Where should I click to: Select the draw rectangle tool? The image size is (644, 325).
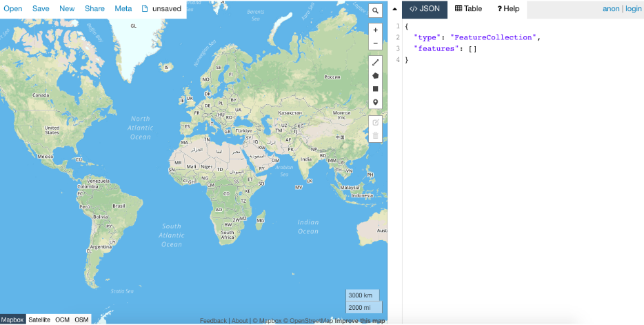click(375, 89)
